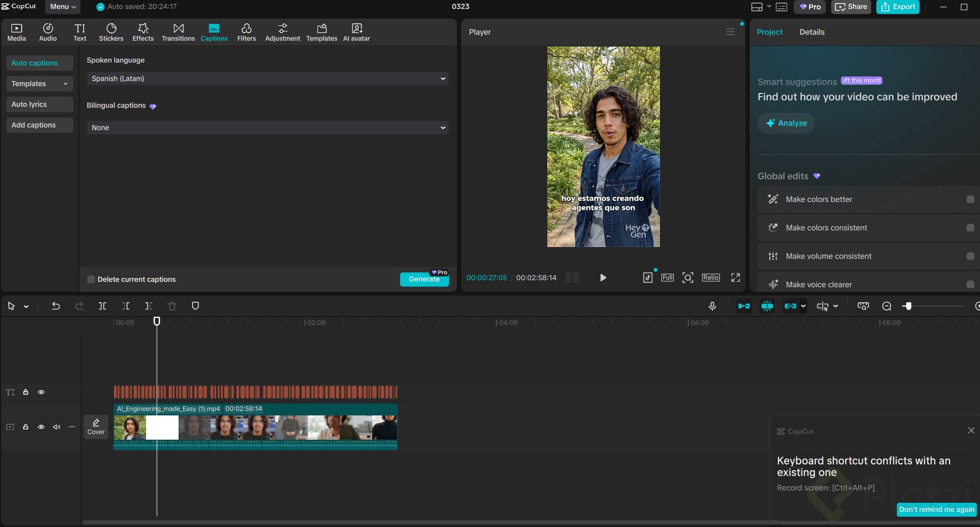Click the undo icon in timeline toolbar
This screenshot has width=980, height=527.
(56, 306)
